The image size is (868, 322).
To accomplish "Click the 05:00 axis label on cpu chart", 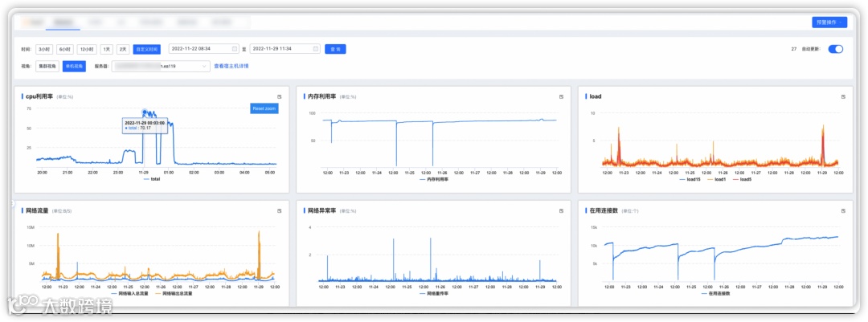I will coord(270,172).
